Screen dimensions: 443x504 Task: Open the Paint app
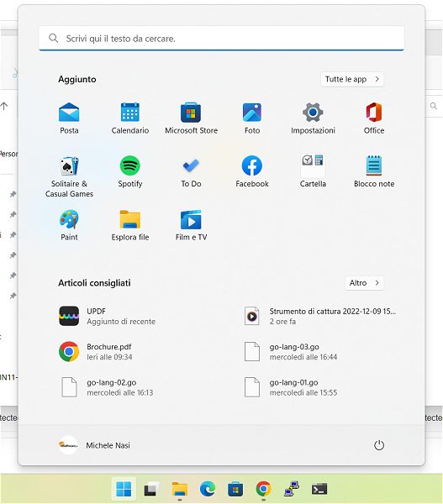tap(69, 225)
